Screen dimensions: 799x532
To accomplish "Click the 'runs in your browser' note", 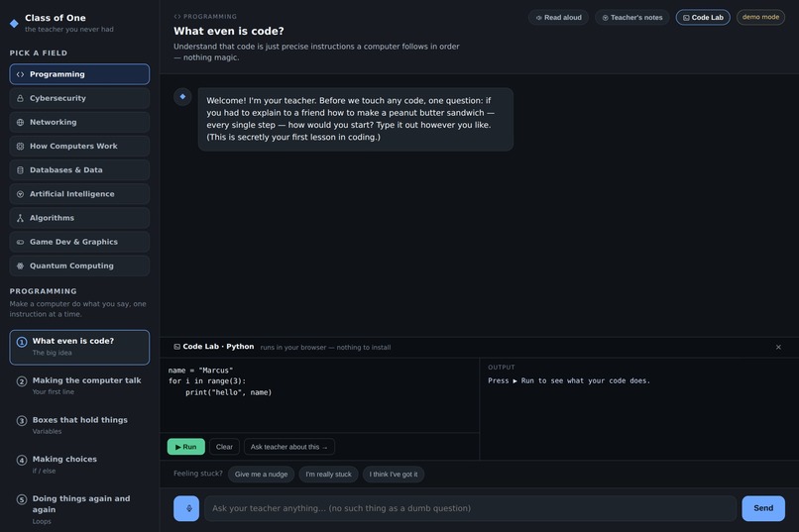I will [x=325, y=347].
